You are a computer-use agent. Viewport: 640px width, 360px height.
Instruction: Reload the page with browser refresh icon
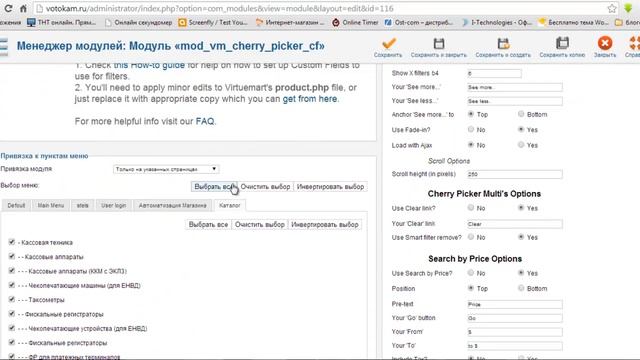[x=8, y=8]
